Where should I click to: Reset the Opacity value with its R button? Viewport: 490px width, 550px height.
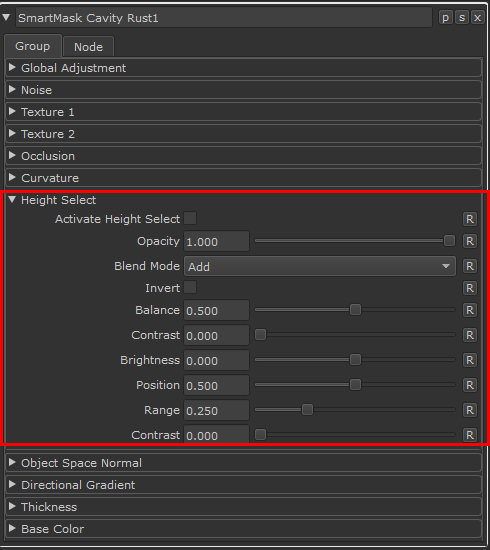click(470, 241)
